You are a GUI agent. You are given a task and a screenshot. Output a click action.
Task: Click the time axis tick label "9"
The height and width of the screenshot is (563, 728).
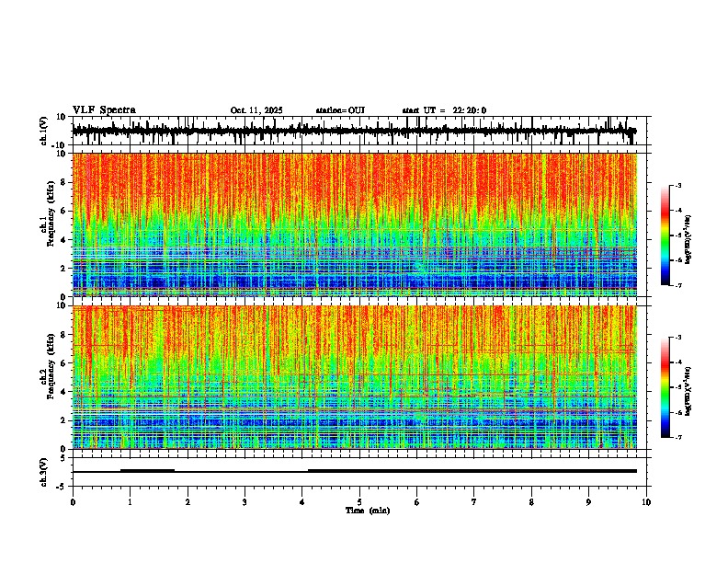[588, 502]
